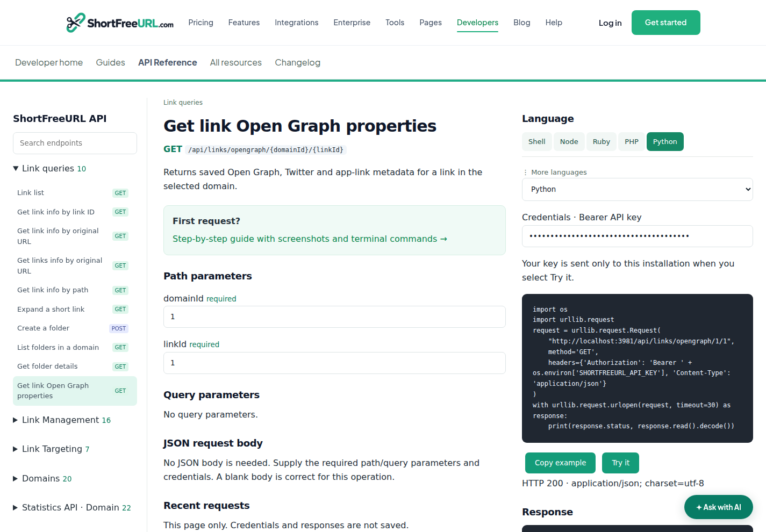Viewport: 766px width, 532px height.
Task: Open the Pages menu item
Action: click(x=431, y=23)
